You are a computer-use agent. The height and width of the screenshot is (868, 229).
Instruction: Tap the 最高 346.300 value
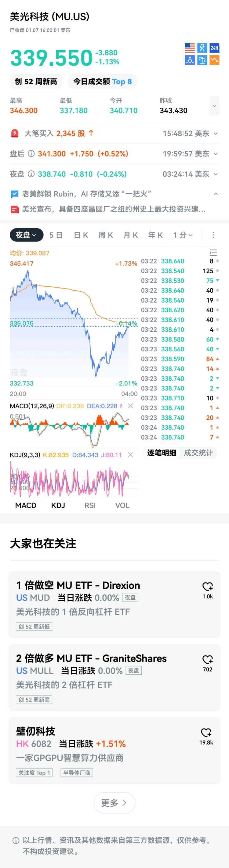tap(24, 110)
